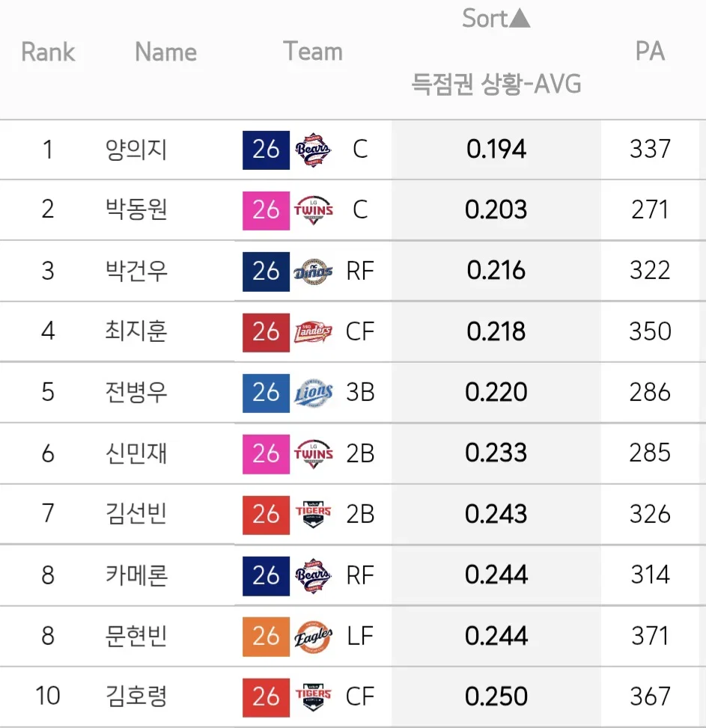706x728 pixels.
Task: Click the orange 26 badge for 문현빈
Action: (x=266, y=637)
